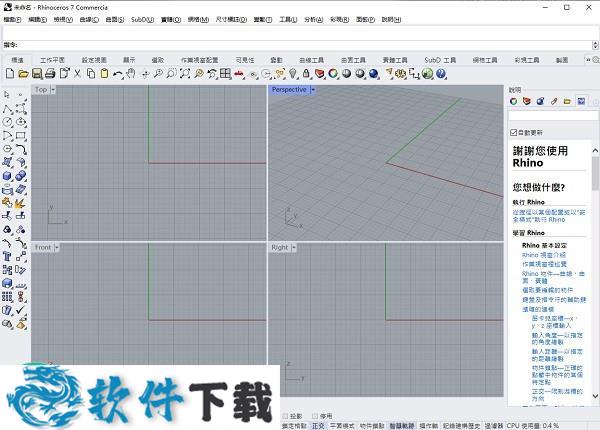600x430 pixels.
Task: Click the Top viewport title label
Action: [x=41, y=90]
